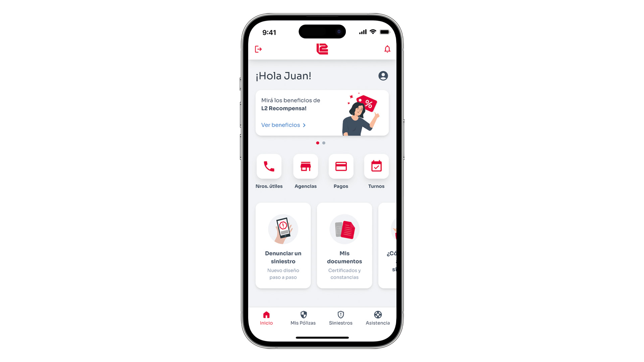Open Siniestros tab
This screenshot has height=362, width=644.
[340, 317]
